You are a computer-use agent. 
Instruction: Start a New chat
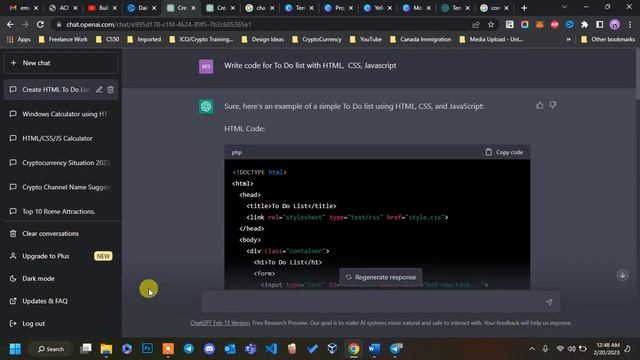(x=61, y=63)
